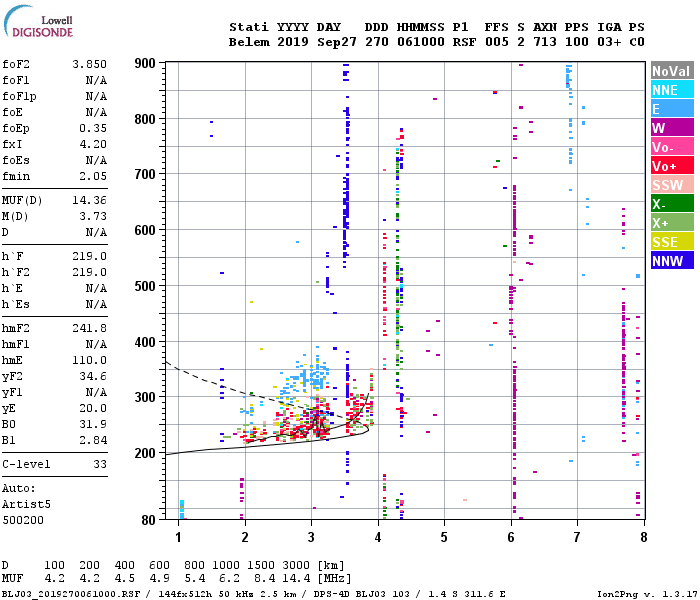This screenshot has width=700, height=600.
Task: Click the hmE value 110.0
Action: point(89,361)
